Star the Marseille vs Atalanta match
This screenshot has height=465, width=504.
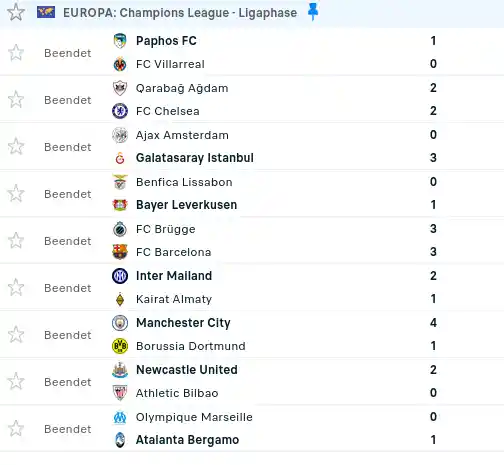(16, 429)
